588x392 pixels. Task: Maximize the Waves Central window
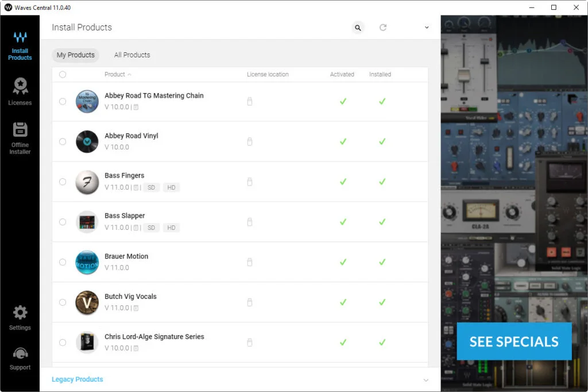(554, 7)
